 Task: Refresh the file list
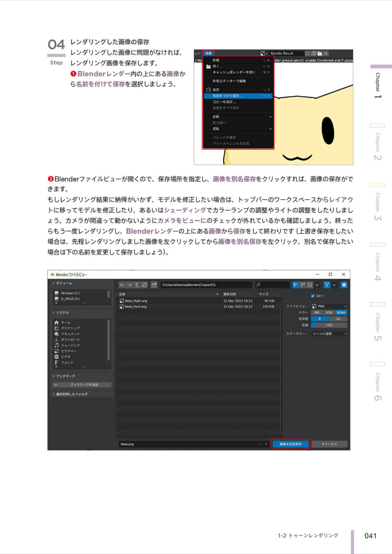point(145,285)
